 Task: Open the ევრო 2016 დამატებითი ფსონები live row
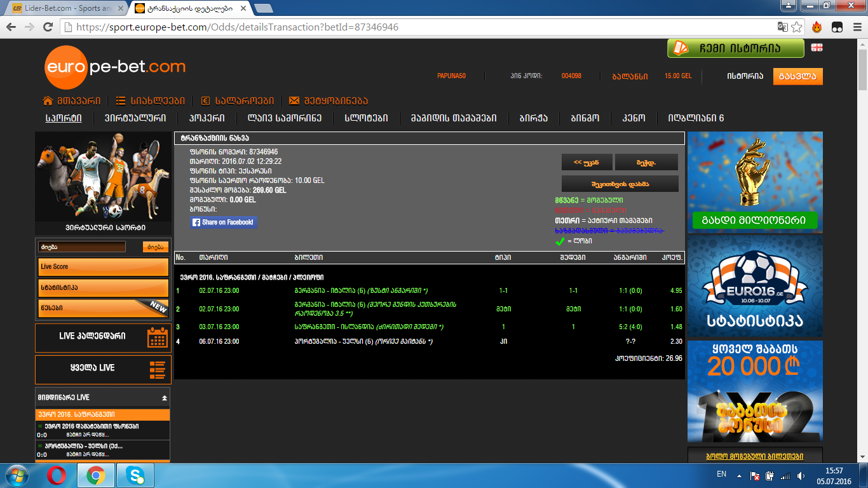coord(103,430)
